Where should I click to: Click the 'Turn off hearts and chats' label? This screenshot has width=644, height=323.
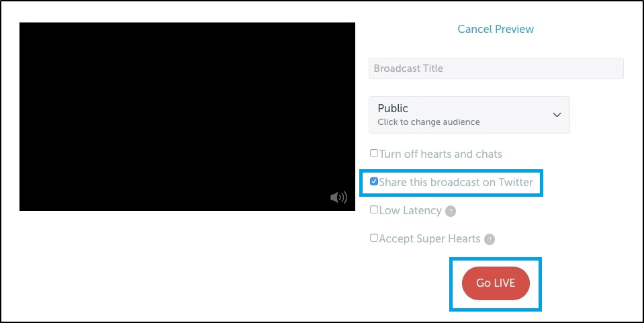[x=441, y=154]
